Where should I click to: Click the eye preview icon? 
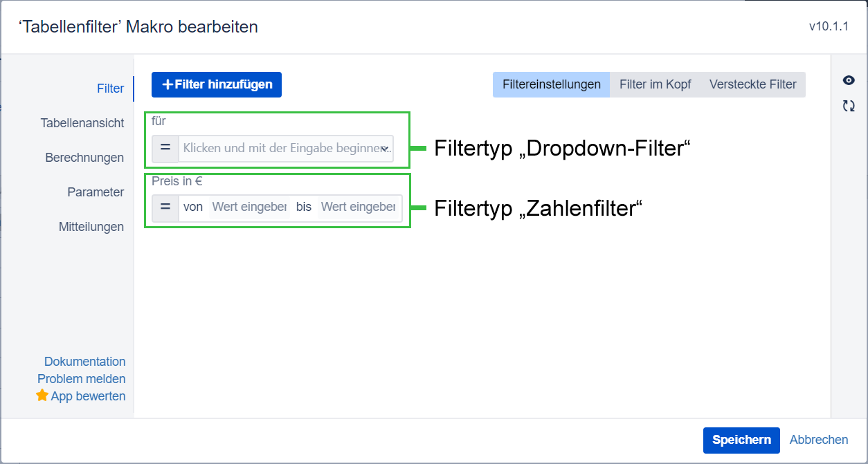point(849,81)
